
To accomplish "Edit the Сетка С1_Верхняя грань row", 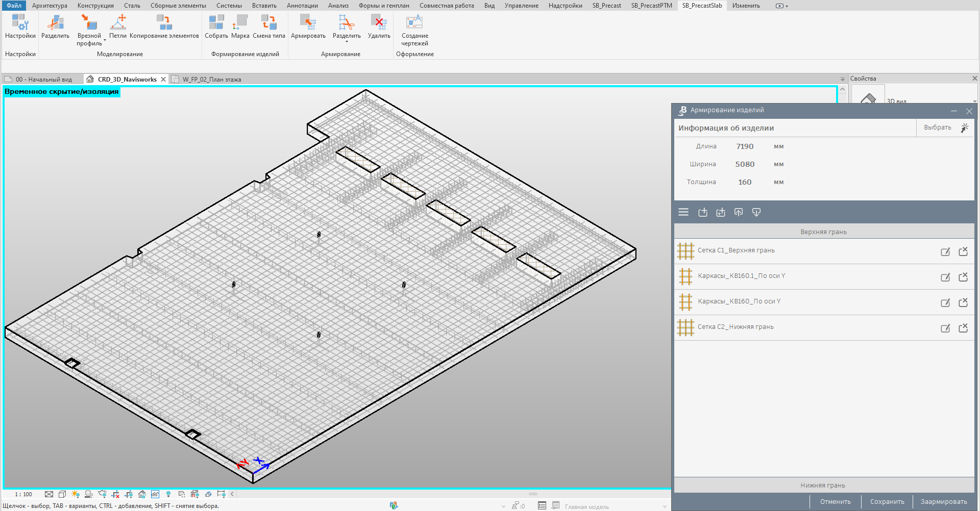I will pos(945,251).
